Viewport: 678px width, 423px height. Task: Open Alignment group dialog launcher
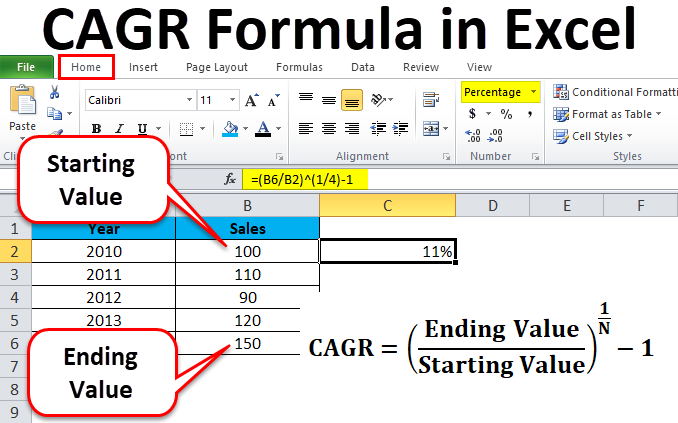(446, 157)
